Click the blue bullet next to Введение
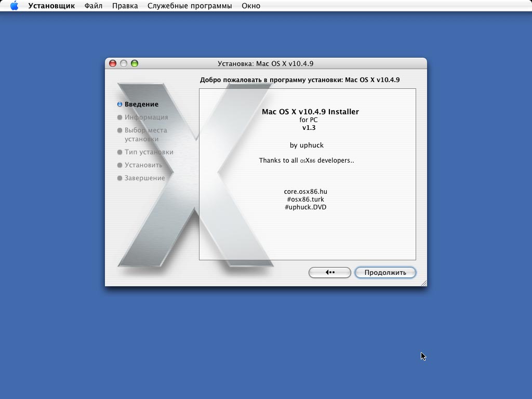This screenshot has height=399, width=532. pos(120,104)
